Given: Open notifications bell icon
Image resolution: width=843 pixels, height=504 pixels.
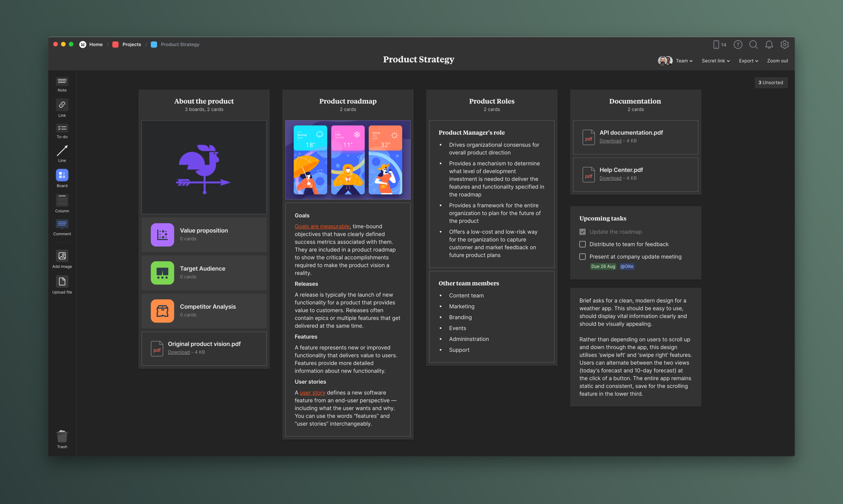Looking at the screenshot, I should point(769,44).
